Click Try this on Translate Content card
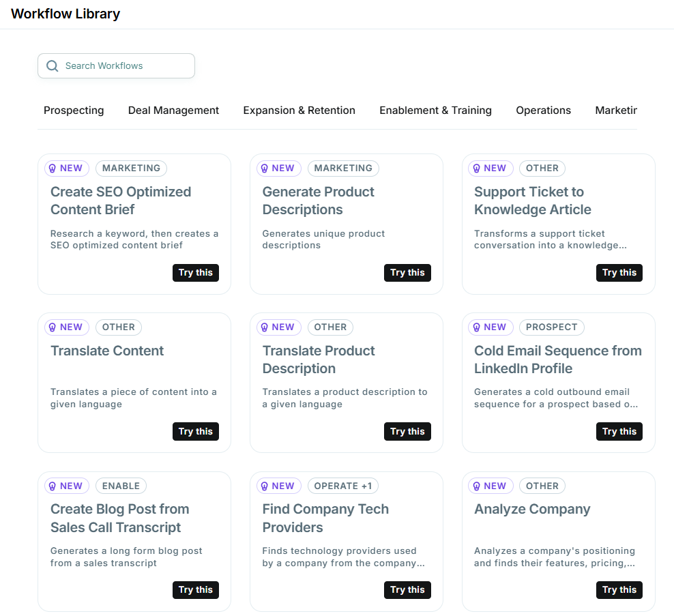This screenshot has width=674, height=616. [x=196, y=431]
